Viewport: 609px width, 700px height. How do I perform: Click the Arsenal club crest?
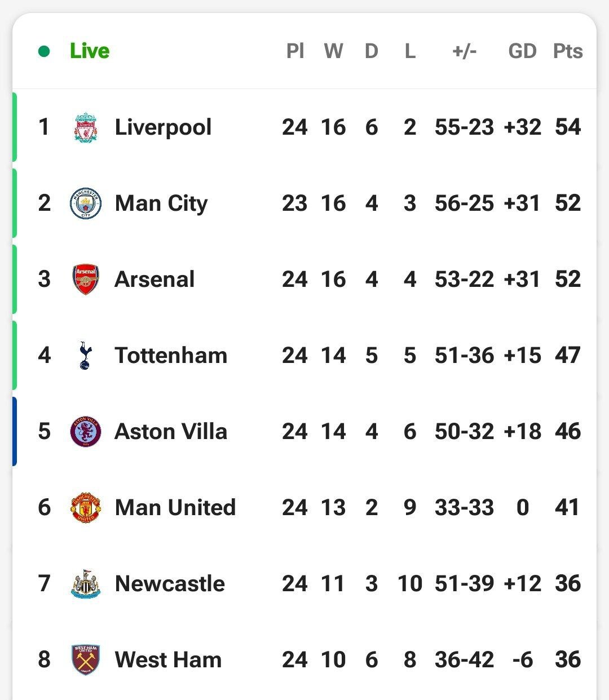point(86,280)
